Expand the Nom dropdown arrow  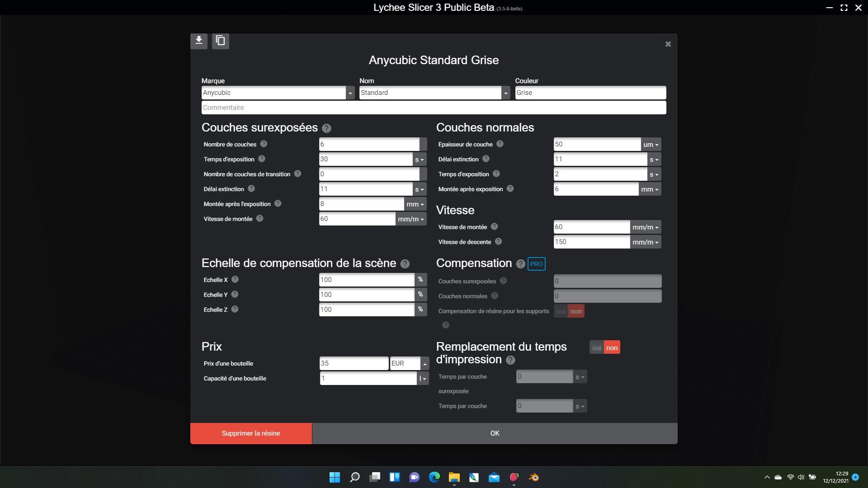(505, 93)
